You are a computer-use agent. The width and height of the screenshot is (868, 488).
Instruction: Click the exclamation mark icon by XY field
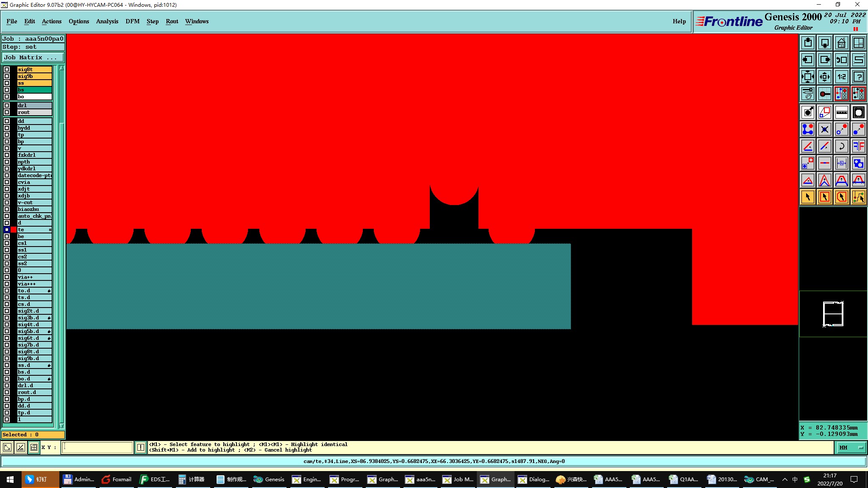pos(141,447)
